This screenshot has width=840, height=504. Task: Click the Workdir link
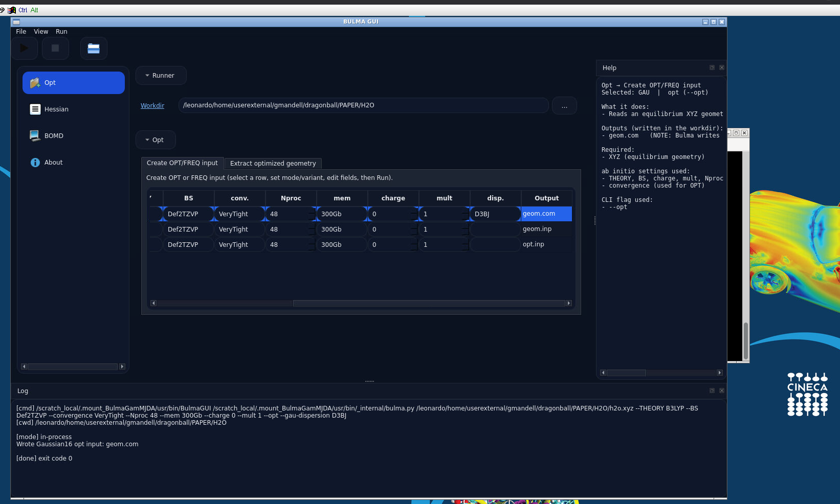(x=152, y=106)
